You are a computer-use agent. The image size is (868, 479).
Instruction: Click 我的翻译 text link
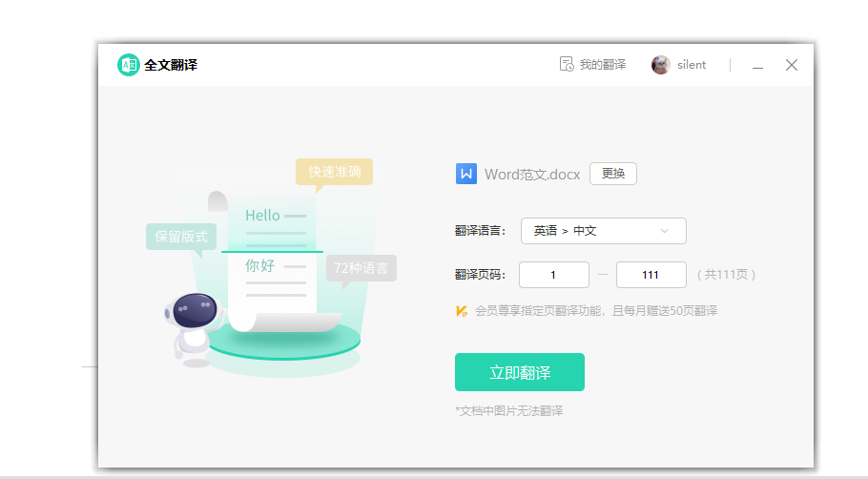(602, 65)
